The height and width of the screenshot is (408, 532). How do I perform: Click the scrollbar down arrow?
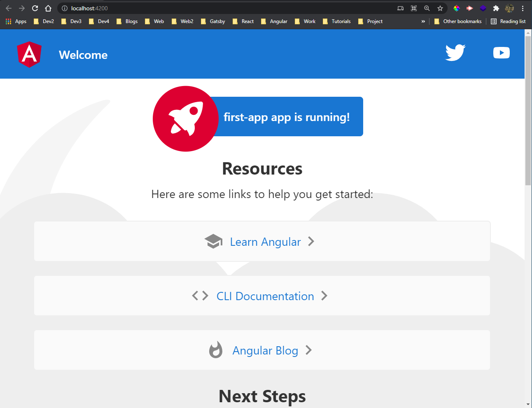pyautogui.click(x=528, y=404)
